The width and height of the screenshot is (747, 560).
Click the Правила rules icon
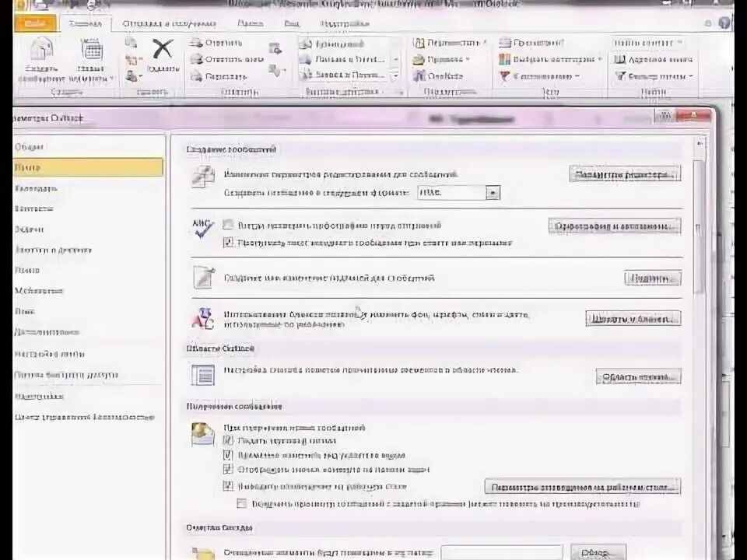[419, 60]
